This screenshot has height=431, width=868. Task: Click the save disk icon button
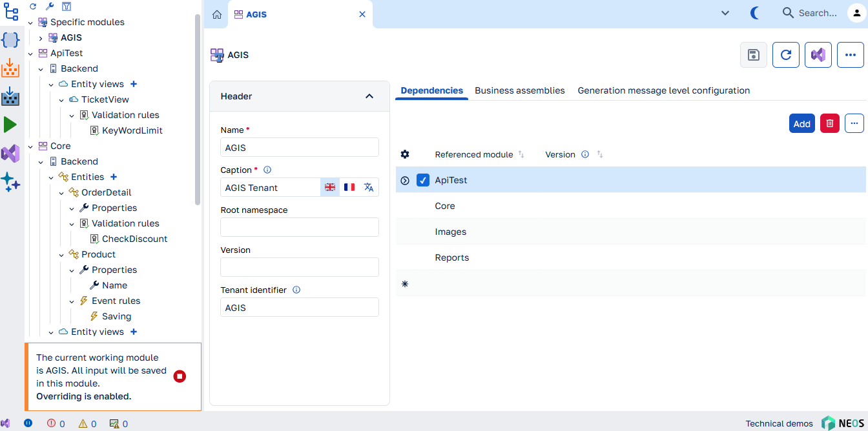coord(753,55)
